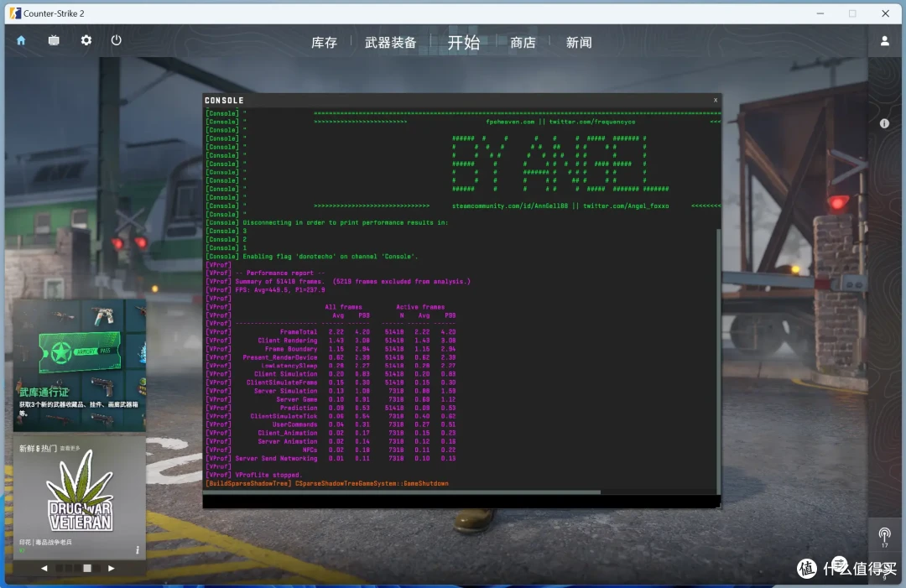Open the settings gear icon

point(86,40)
